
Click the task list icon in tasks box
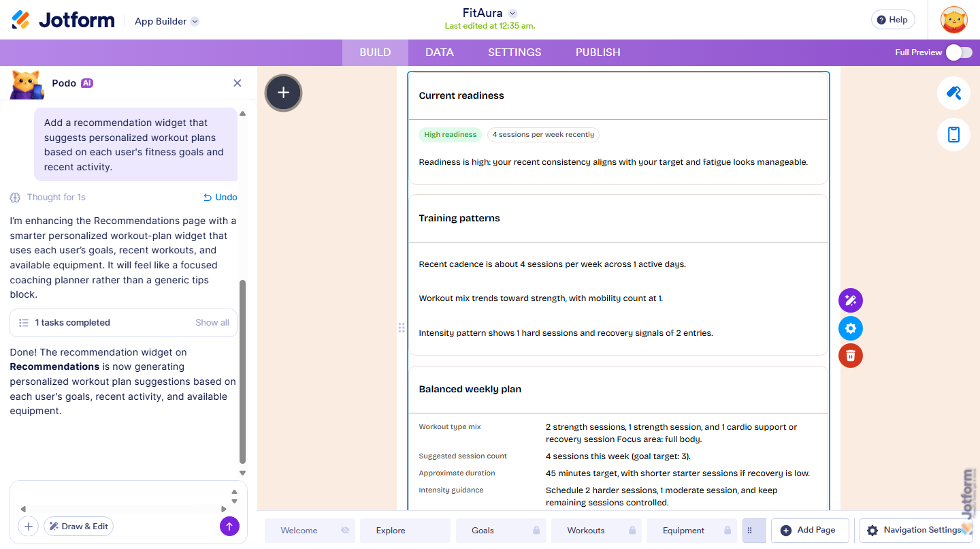[x=24, y=323]
